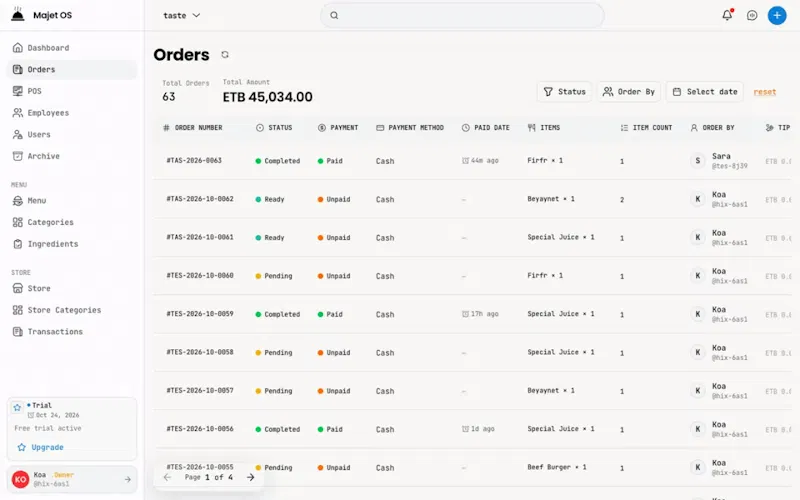Click the trial star icon

17,407
